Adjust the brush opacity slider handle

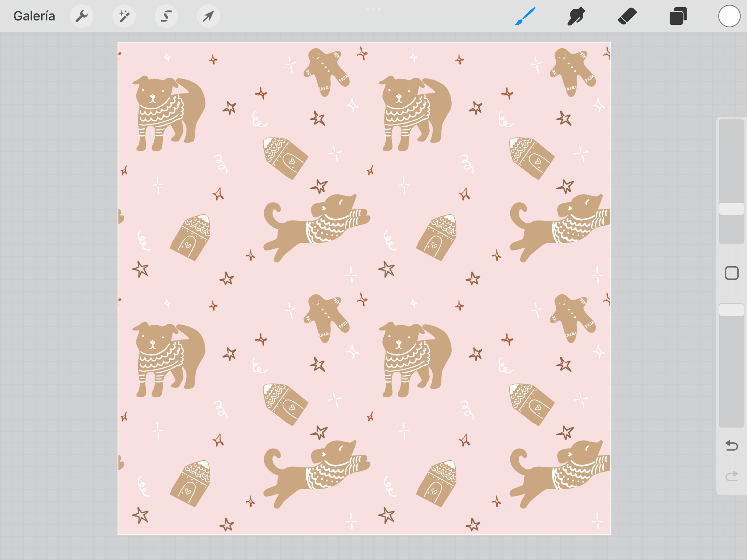(732, 310)
